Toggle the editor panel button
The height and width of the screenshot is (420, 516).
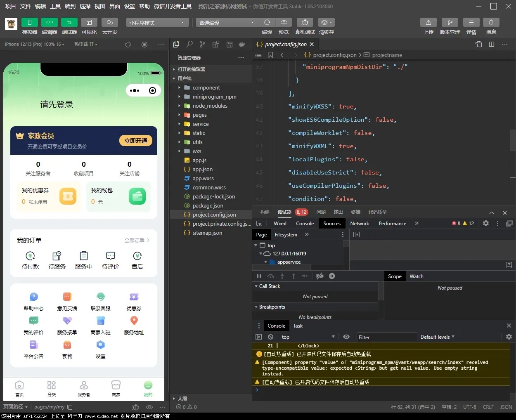pyautogui.click(x=49, y=23)
